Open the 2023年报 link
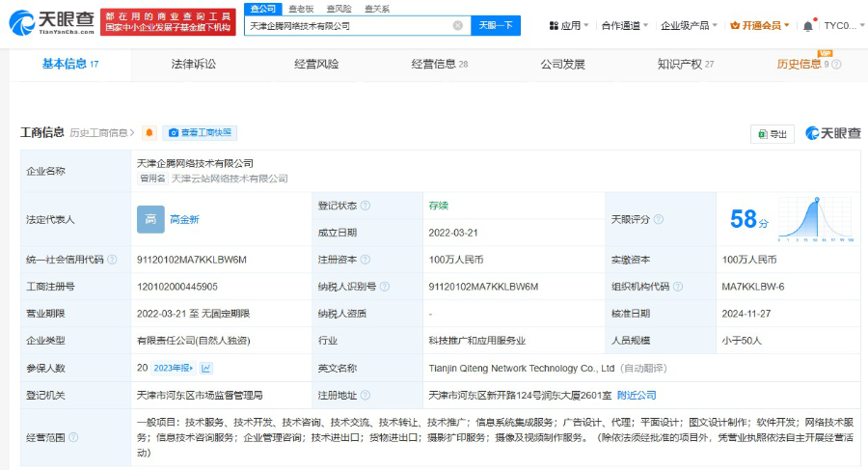868x470 pixels. pyautogui.click(x=174, y=368)
